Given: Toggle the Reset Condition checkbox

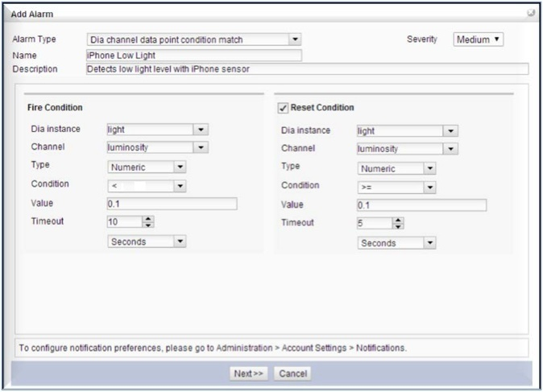Looking at the screenshot, I should [283, 108].
